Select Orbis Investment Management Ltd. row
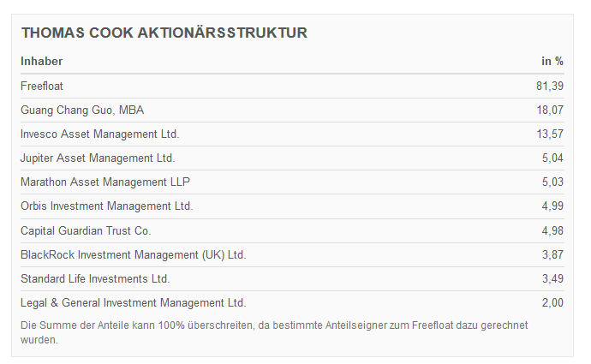591x364 pixels. 107,206
